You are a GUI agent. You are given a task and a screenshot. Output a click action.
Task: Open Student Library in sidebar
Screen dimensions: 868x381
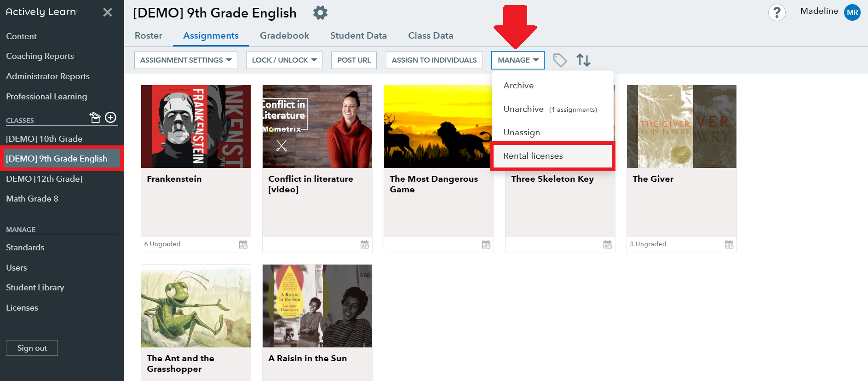(35, 288)
